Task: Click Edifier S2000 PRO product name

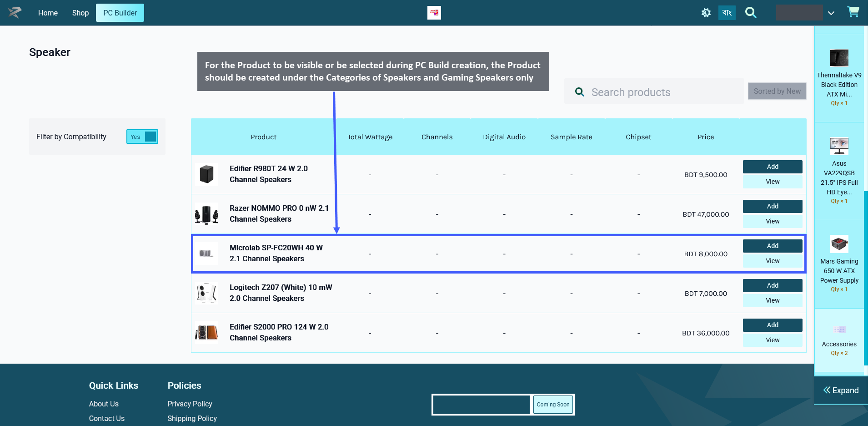Action: (x=279, y=332)
